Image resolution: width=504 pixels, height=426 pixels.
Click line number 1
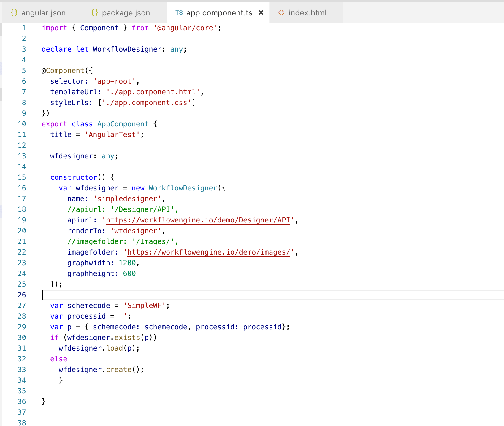[x=24, y=28]
